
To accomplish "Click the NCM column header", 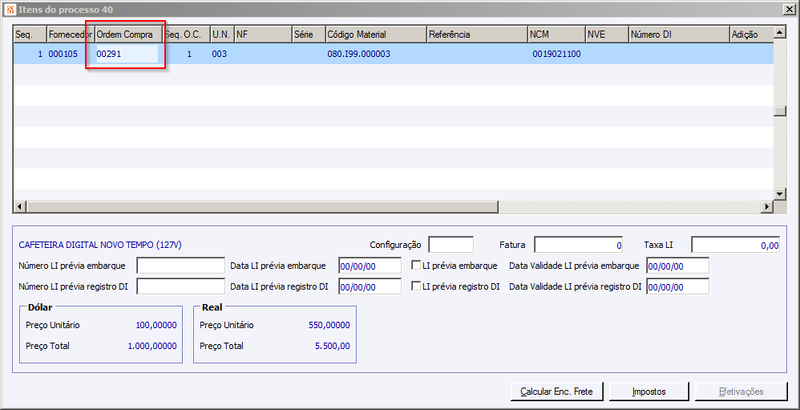I will coord(557,34).
